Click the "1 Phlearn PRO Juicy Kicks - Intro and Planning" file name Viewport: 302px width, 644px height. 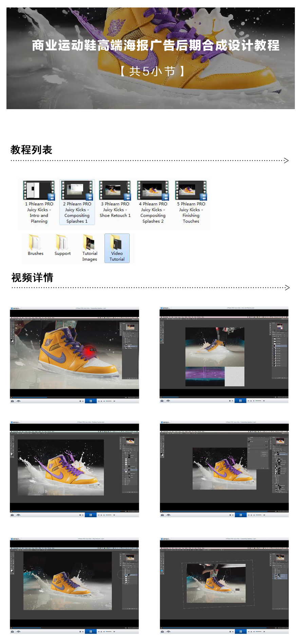pyautogui.click(x=39, y=213)
